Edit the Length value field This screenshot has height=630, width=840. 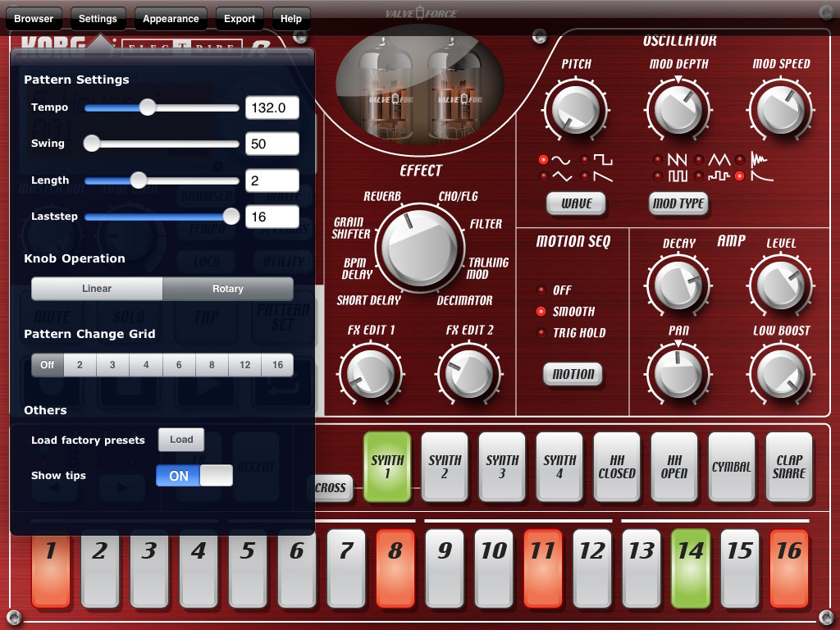pyautogui.click(x=272, y=180)
